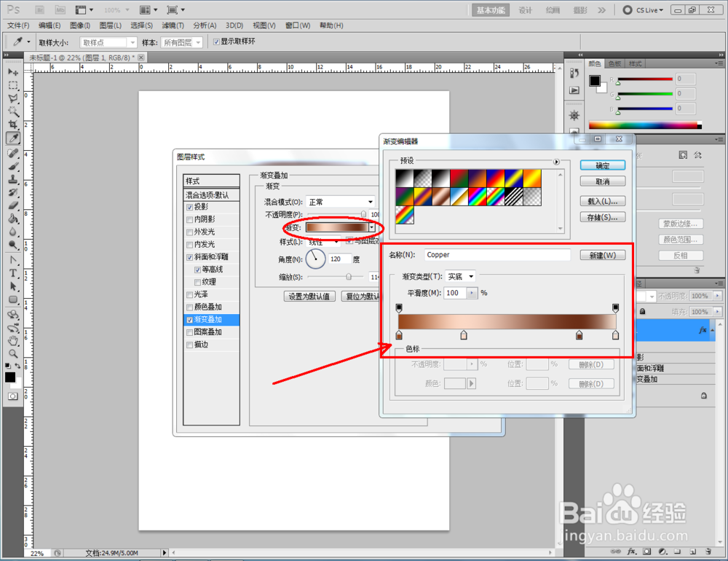This screenshot has height=561, width=728.
Task: Select the Horizontal Type tool
Action: [x=13, y=273]
